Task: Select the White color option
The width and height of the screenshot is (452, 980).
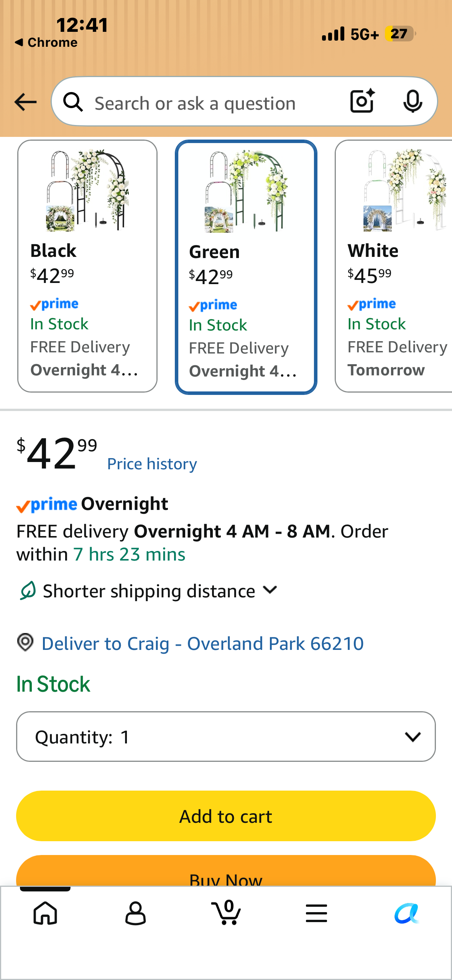Action: 394,266
